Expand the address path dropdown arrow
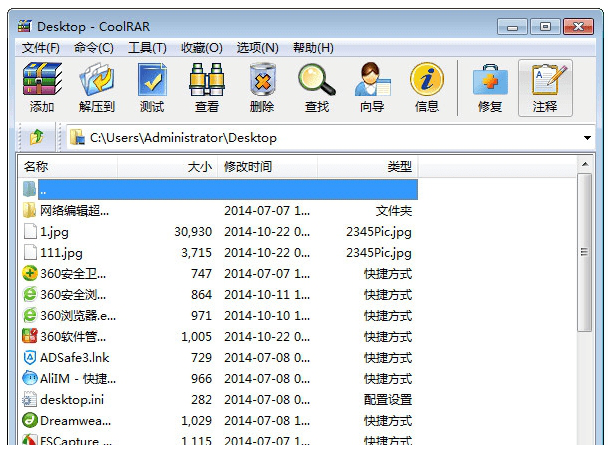The image size is (611, 462). click(587, 138)
